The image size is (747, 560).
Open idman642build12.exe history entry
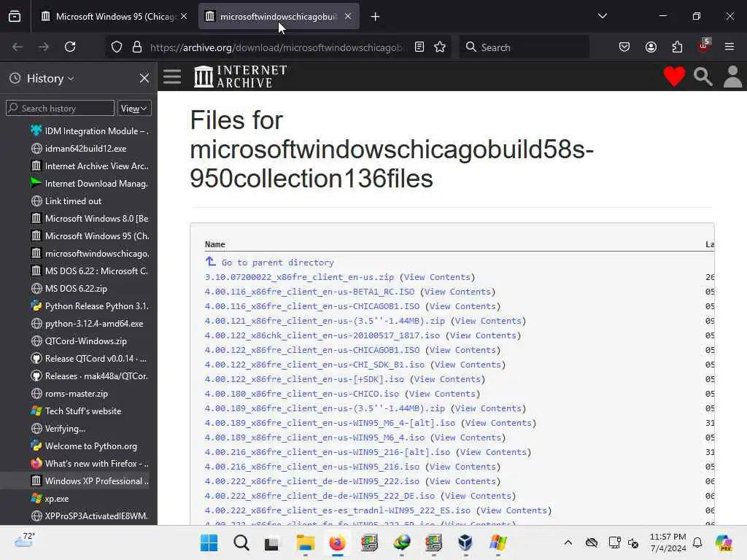pyautogui.click(x=79, y=149)
